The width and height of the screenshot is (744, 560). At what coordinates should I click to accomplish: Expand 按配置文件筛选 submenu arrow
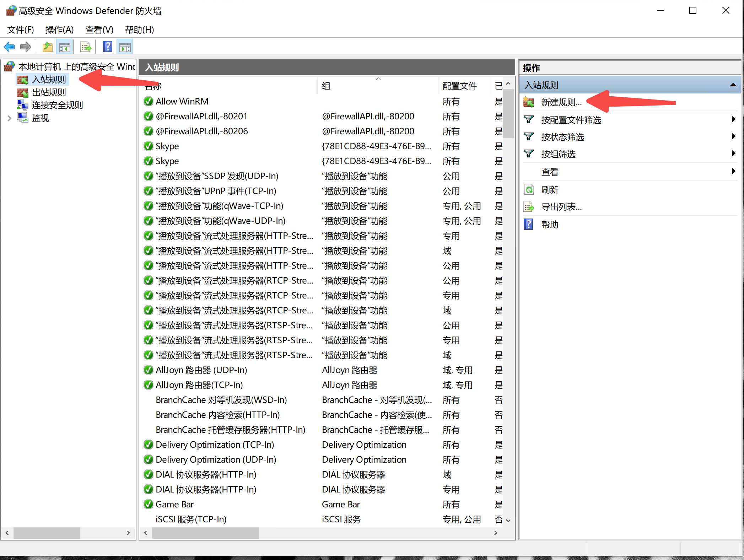[x=733, y=120]
